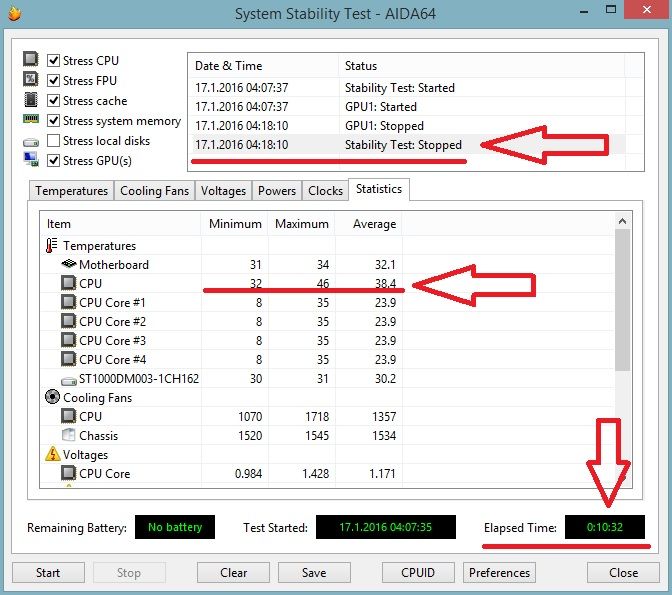Select the 'GPU1: Stopped' log entry
The width and height of the screenshot is (672, 595).
click(x=407, y=126)
